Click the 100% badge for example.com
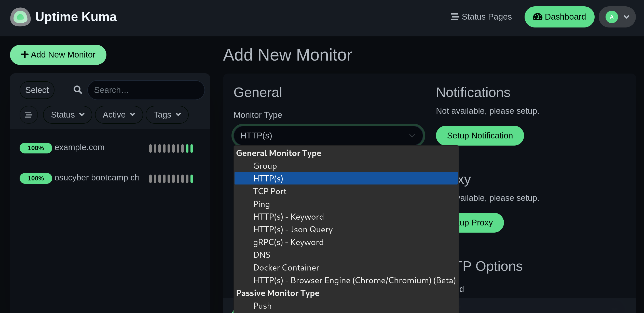Screen dimensions: 644x313 tap(36, 148)
